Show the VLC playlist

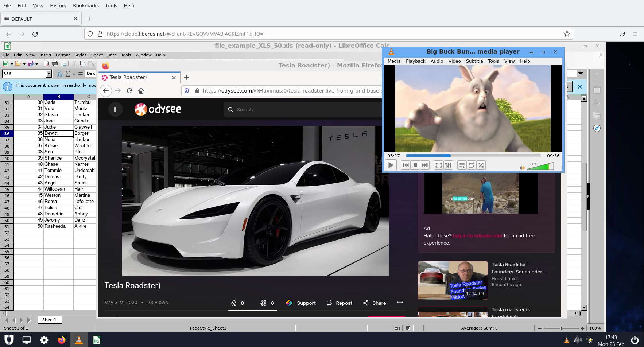click(462, 165)
